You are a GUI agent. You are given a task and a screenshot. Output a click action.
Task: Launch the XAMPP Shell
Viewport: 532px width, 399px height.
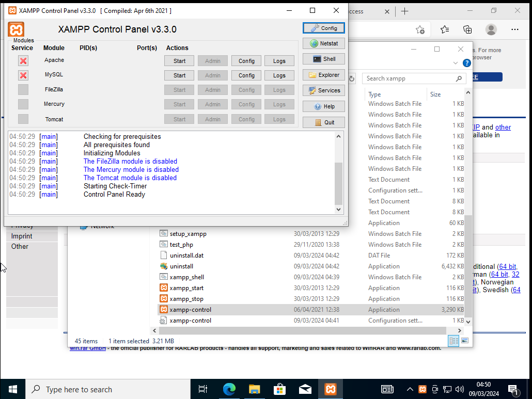[x=324, y=59]
